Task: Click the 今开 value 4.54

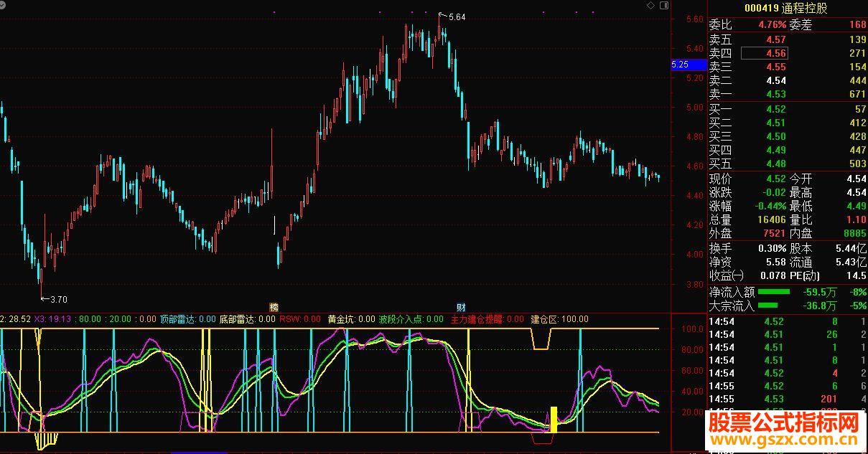Action: (857, 179)
